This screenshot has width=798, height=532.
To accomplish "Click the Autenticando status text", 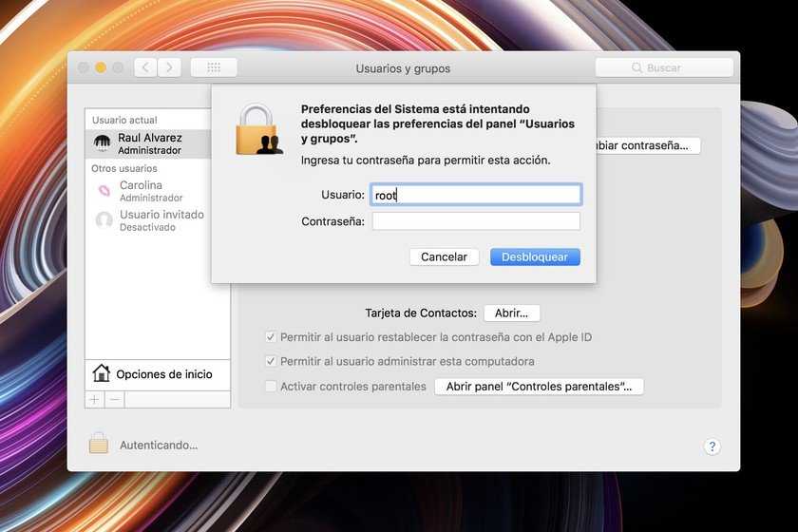I will (159, 445).
